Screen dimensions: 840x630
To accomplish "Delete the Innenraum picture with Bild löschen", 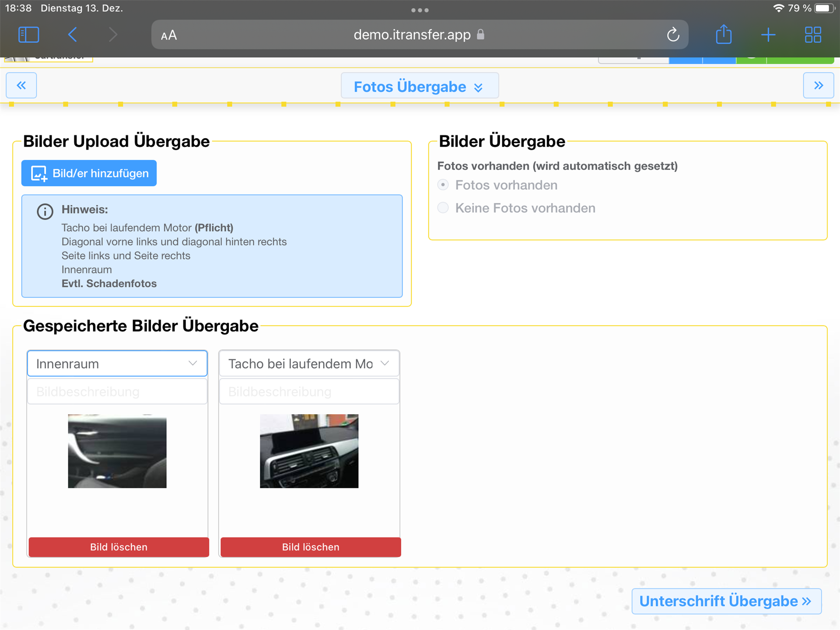I will [x=119, y=547].
